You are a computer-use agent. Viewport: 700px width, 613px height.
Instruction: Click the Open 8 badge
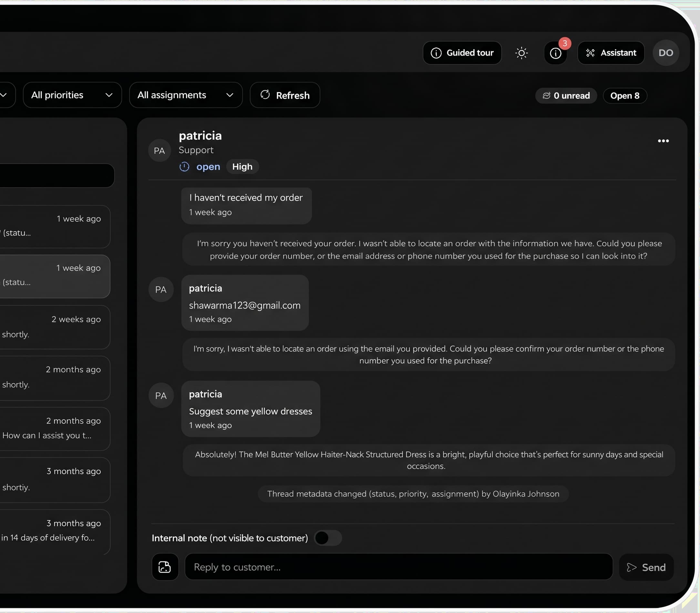point(625,95)
